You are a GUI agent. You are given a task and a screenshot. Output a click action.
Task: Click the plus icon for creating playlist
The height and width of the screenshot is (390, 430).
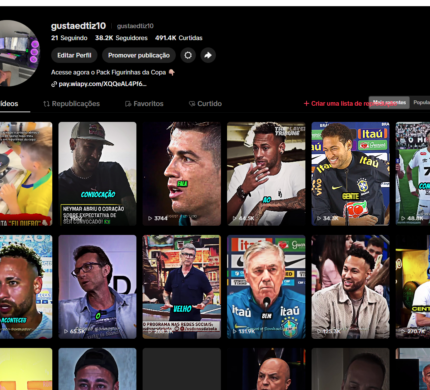306,104
